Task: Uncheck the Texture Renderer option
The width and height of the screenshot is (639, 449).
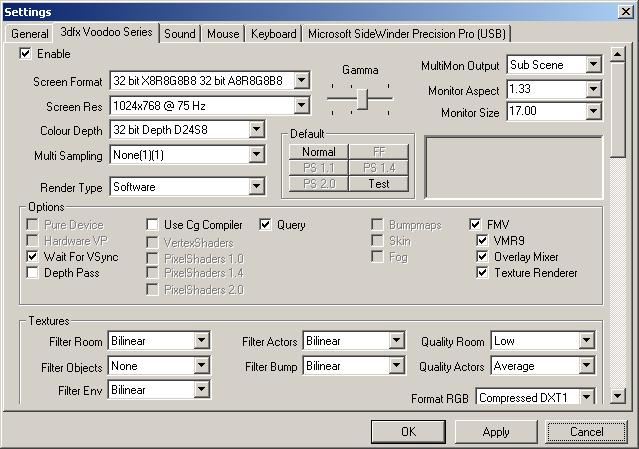Action: click(482, 273)
